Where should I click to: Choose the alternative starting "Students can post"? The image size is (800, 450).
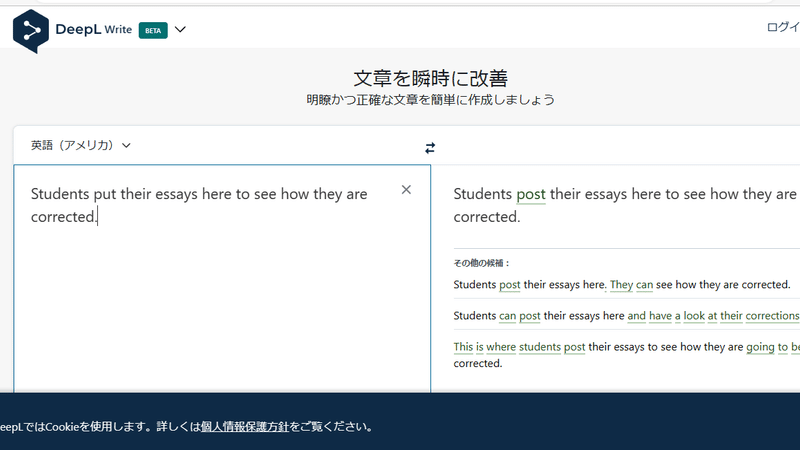tap(626, 316)
